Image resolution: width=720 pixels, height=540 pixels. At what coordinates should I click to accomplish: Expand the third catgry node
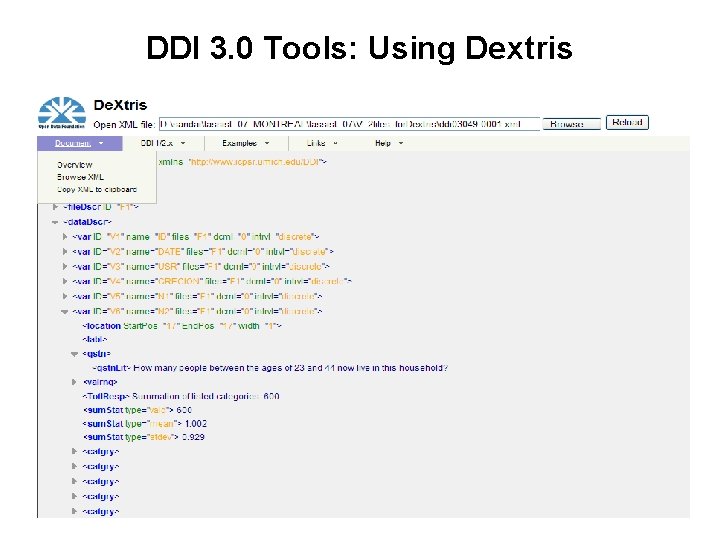(x=74, y=481)
